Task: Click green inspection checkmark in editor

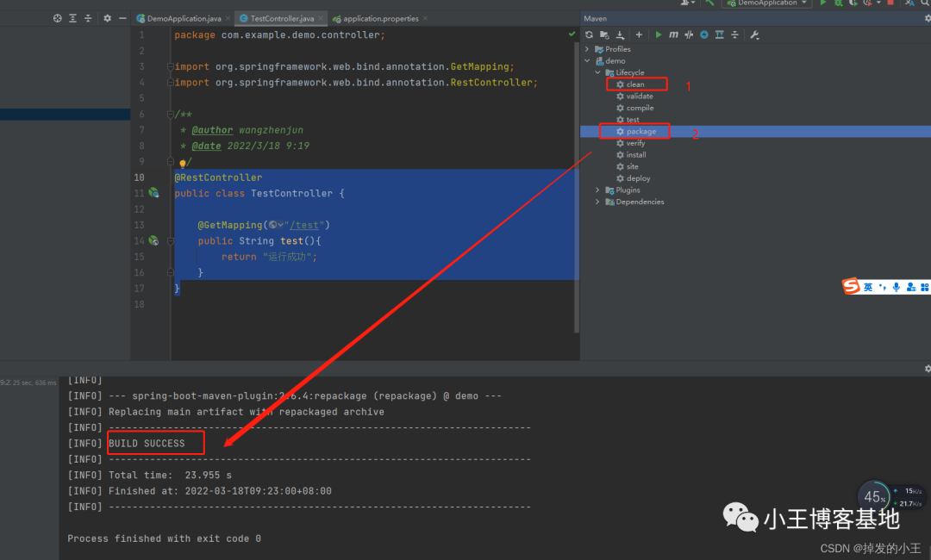Action: coord(572,34)
